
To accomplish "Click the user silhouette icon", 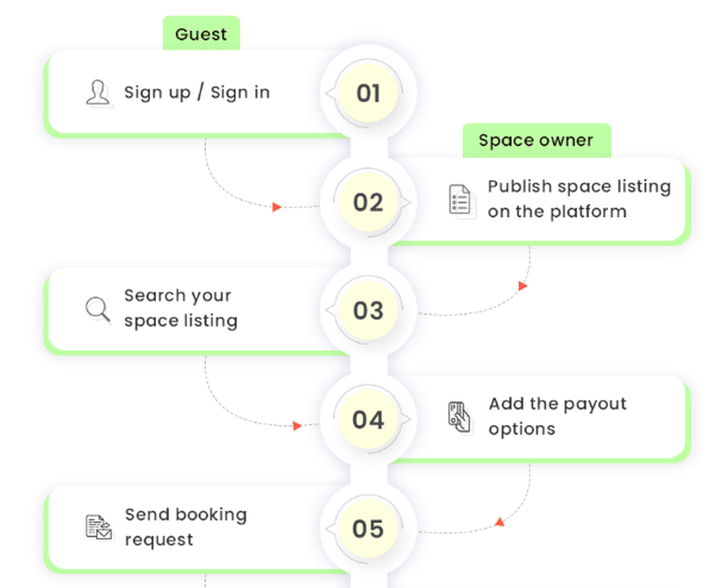I will pos(97,93).
